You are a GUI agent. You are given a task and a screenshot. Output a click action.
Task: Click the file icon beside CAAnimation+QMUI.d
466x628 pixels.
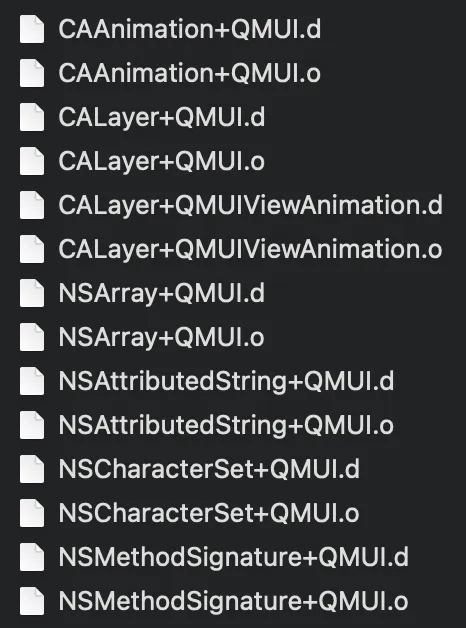[x=32, y=29]
